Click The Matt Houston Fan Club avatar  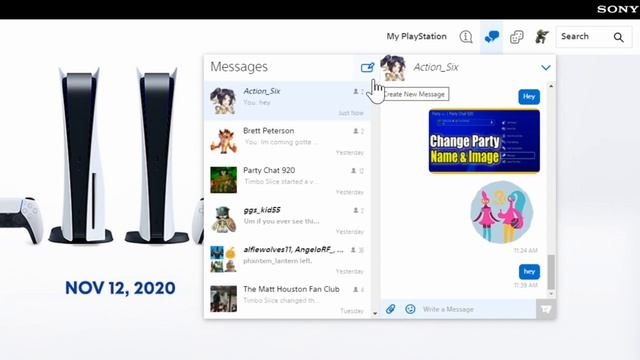[223, 299]
